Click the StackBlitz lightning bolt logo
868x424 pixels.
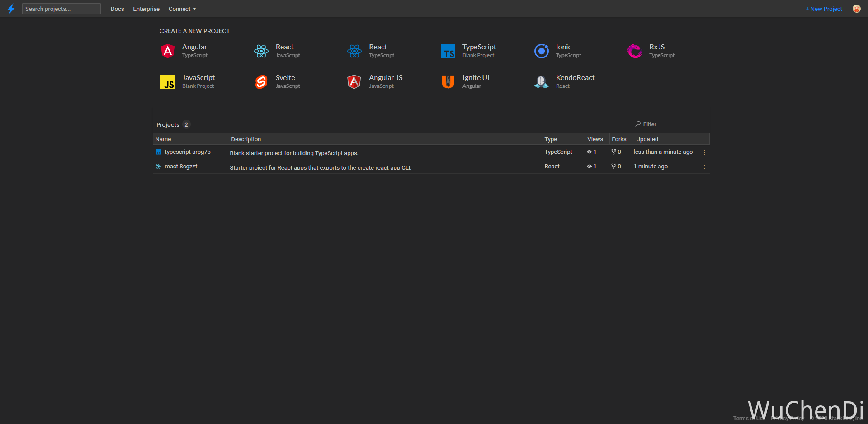pos(11,9)
